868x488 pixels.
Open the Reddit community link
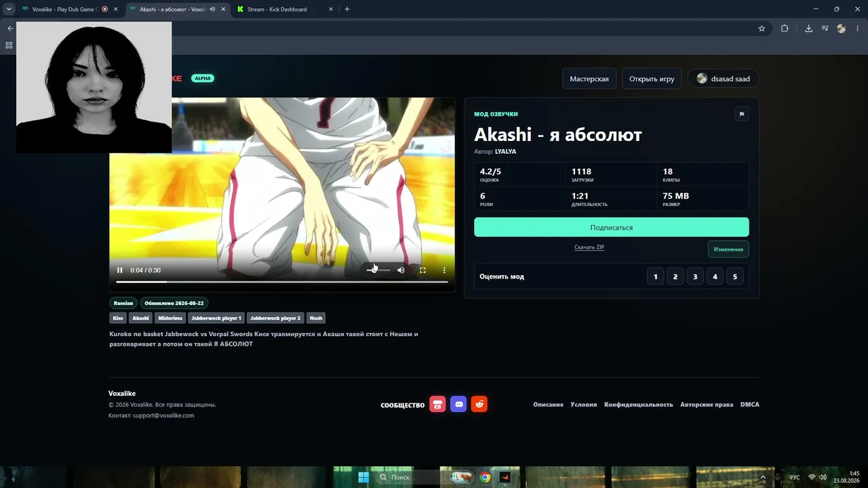tap(479, 405)
